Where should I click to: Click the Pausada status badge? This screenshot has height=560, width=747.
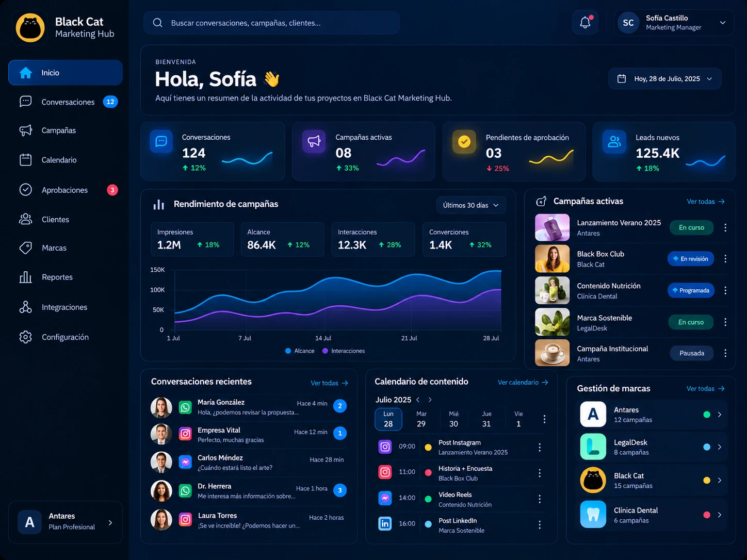coord(692,353)
